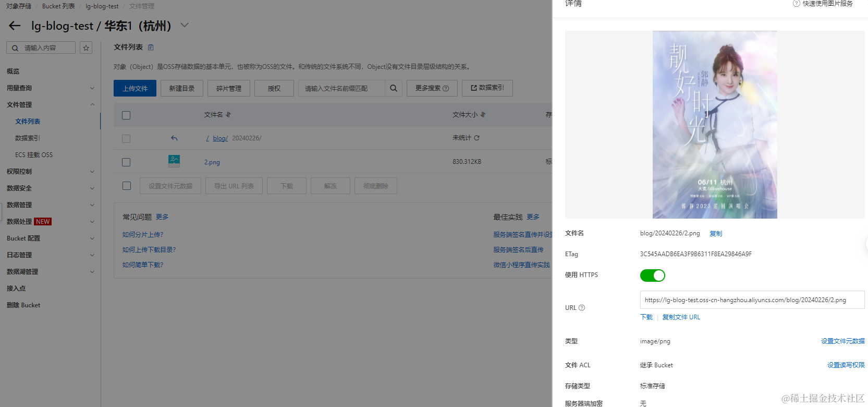Click the 设置读写权限 link
868x407 pixels.
click(x=846, y=365)
